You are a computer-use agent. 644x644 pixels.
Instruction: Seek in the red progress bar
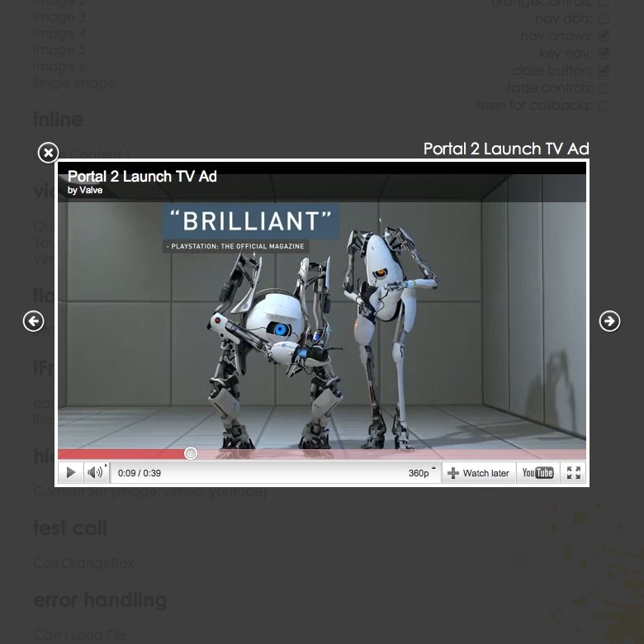(x=322, y=454)
